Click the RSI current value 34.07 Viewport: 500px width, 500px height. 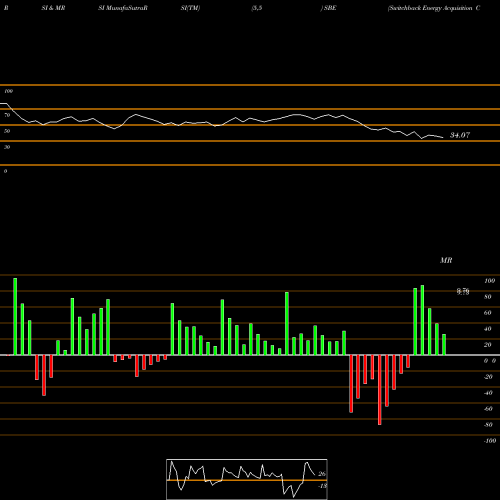460,135
